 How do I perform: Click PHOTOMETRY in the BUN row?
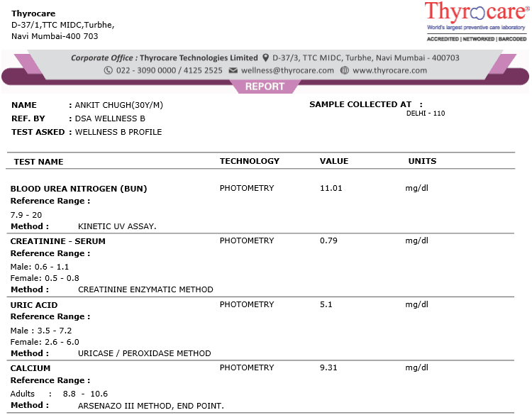(247, 188)
